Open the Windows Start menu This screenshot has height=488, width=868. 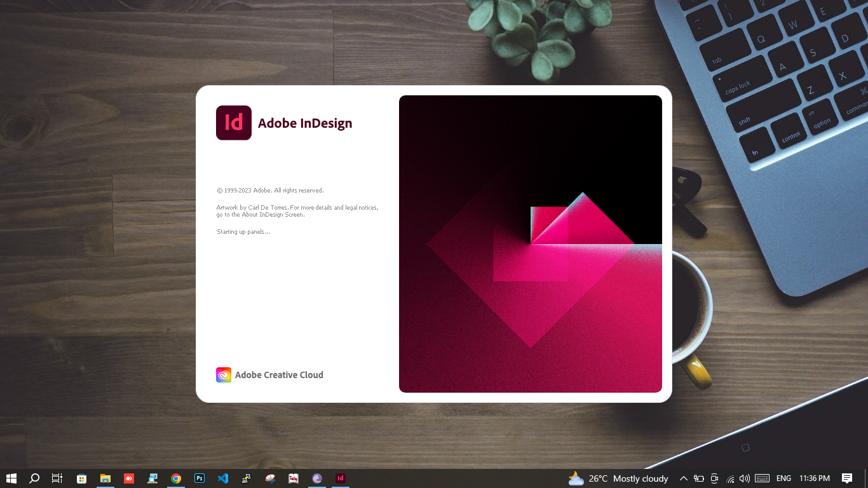(x=11, y=478)
